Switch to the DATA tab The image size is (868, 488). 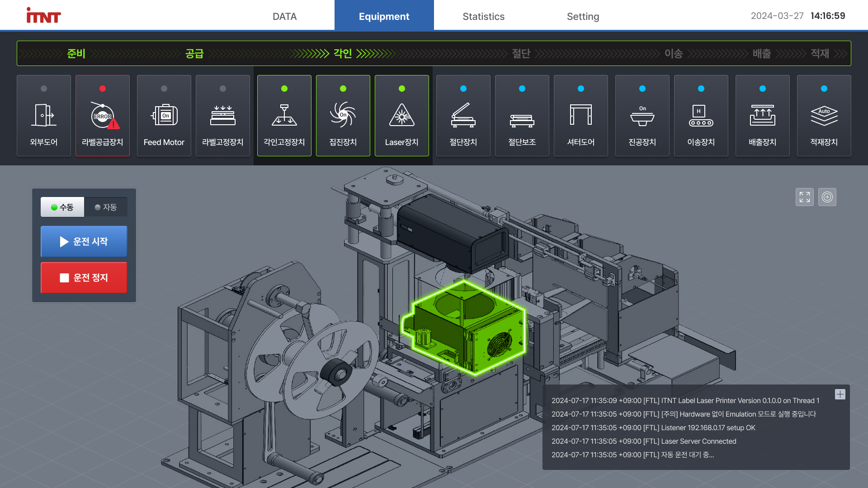[x=284, y=16]
